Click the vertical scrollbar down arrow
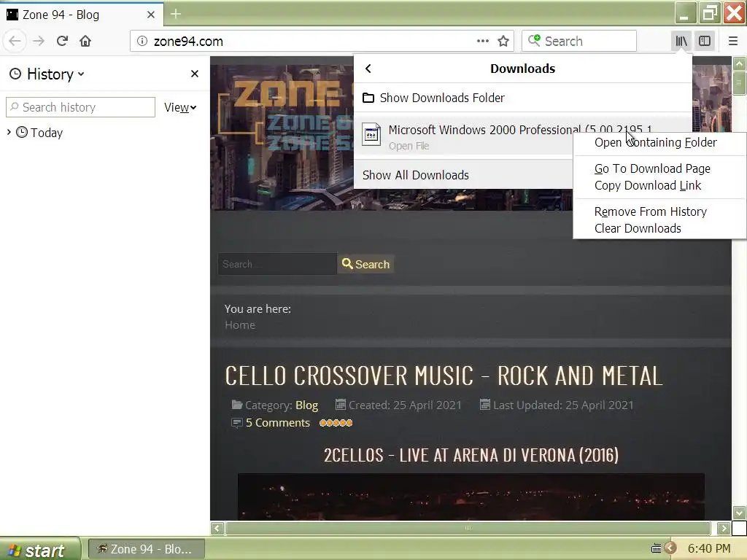The width and height of the screenshot is (747, 560). (x=739, y=513)
